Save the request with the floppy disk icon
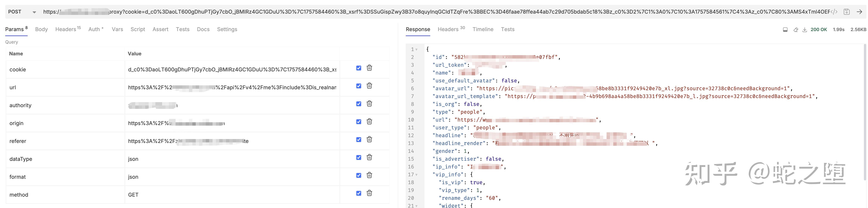Viewport: 868px width, 208px height. click(x=847, y=12)
